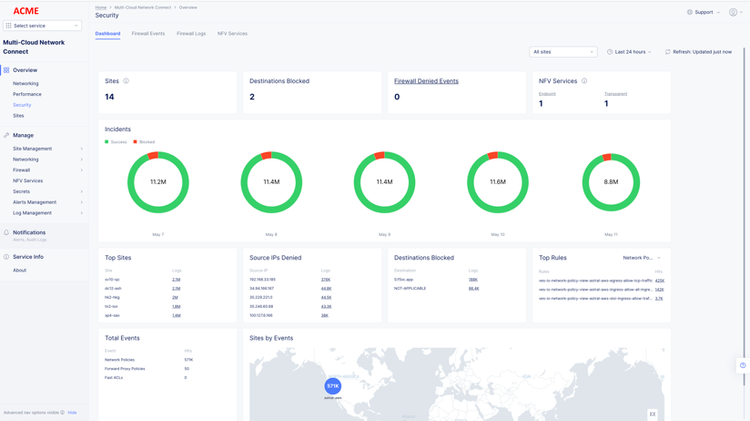Click the Notifications bell icon
The width and height of the screenshot is (750, 421).
tap(6, 232)
